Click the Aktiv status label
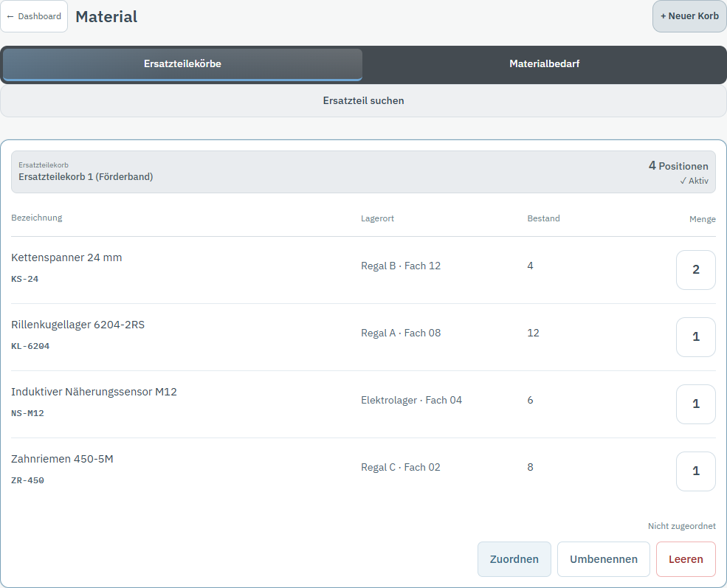The height and width of the screenshot is (588, 727). point(694,181)
